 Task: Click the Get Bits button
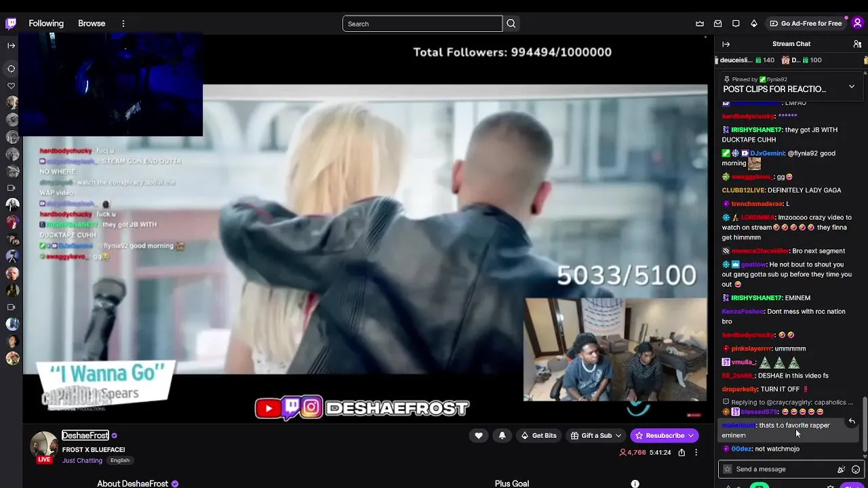coord(538,436)
